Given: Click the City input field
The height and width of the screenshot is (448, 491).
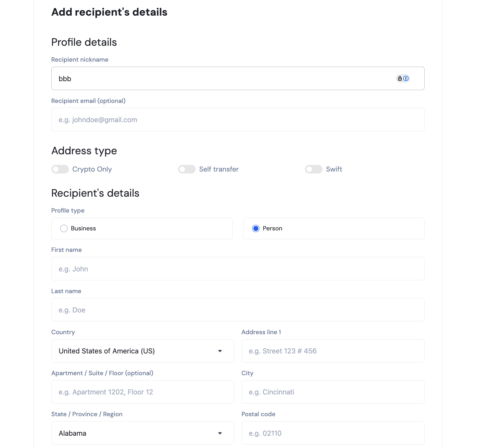Looking at the screenshot, I should pos(333,392).
